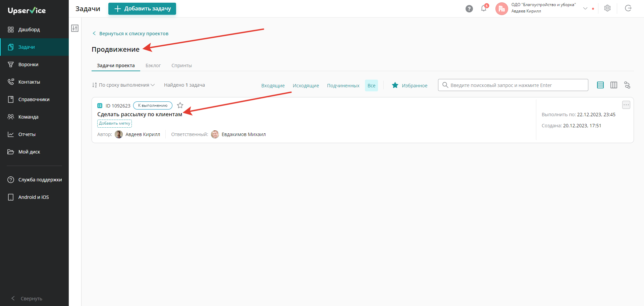The image size is (644, 306).
Task: Open the help question mark icon
Action: pyautogui.click(x=469, y=9)
